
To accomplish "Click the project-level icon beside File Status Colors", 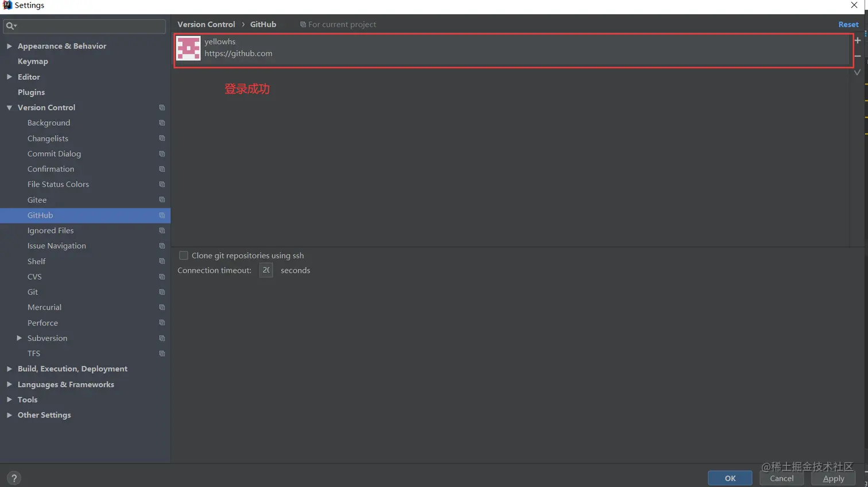I will click(162, 184).
